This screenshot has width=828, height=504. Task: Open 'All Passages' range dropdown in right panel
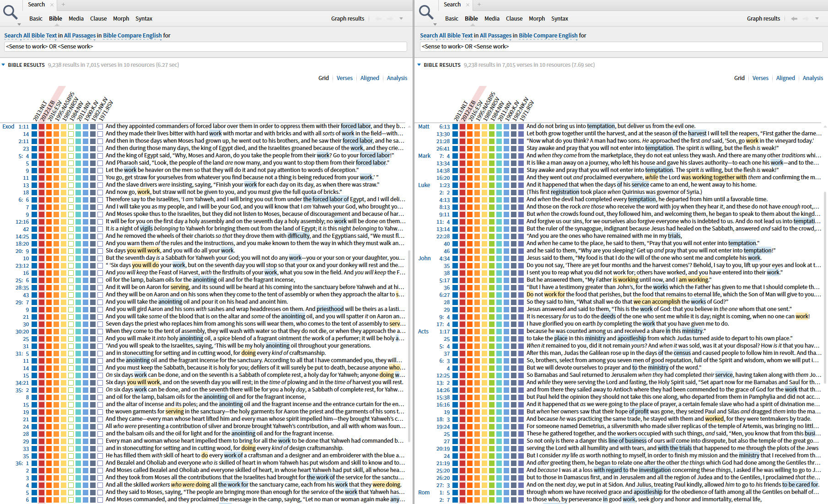point(495,35)
